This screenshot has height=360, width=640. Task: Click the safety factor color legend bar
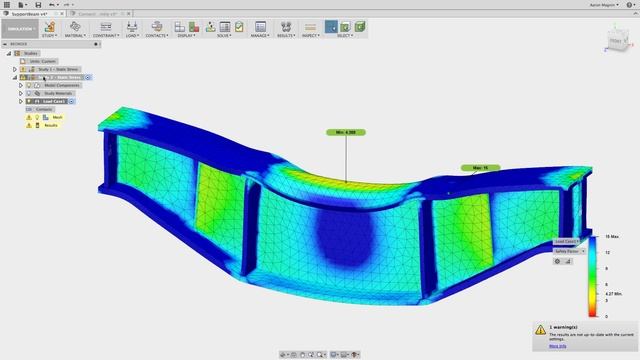pos(592,276)
